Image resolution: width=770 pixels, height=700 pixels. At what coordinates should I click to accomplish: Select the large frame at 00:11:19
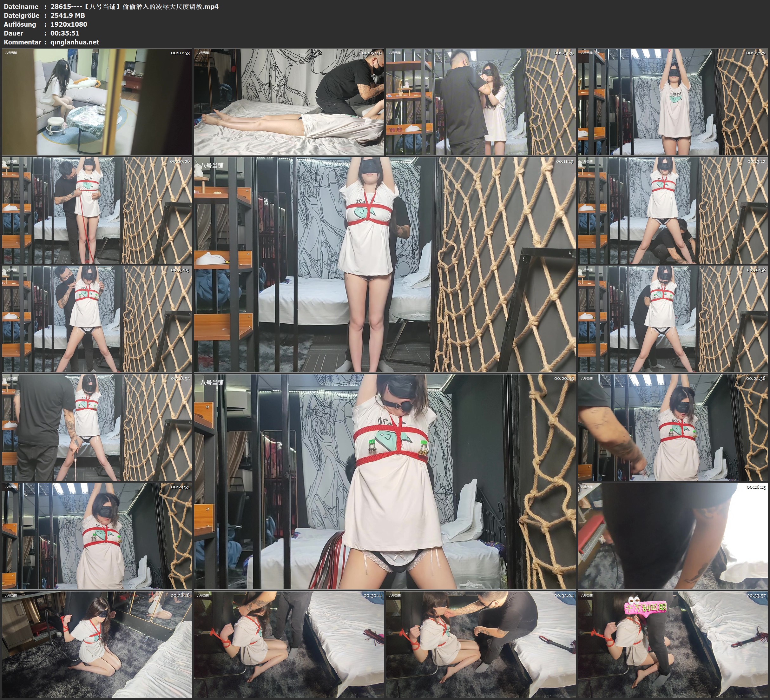(x=385, y=264)
